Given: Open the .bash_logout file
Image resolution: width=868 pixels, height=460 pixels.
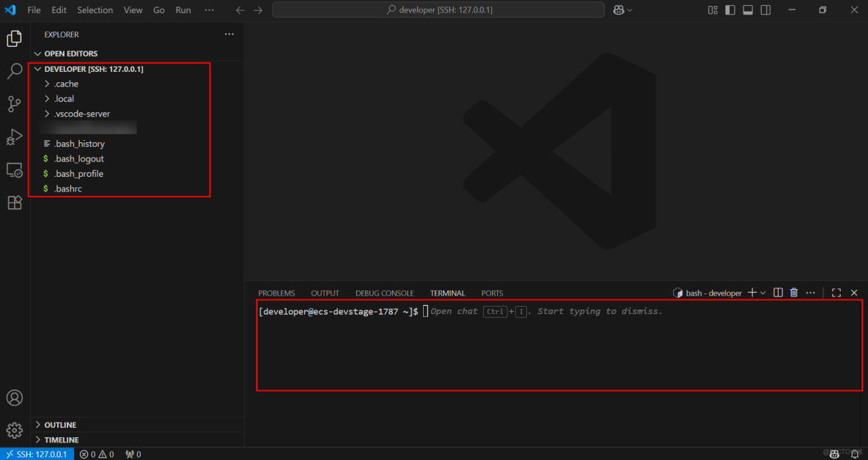Looking at the screenshot, I should click(137, 159).
